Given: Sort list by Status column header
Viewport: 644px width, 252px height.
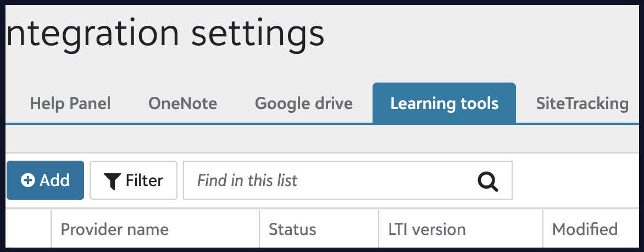Looking at the screenshot, I should [x=292, y=229].
